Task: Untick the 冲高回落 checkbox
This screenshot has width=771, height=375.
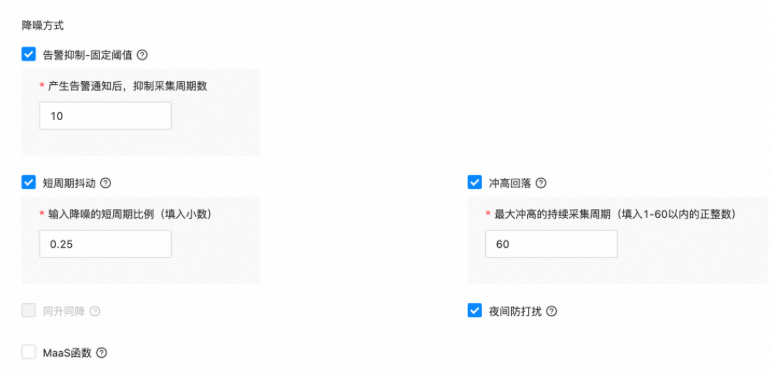Action: point(474,183)
